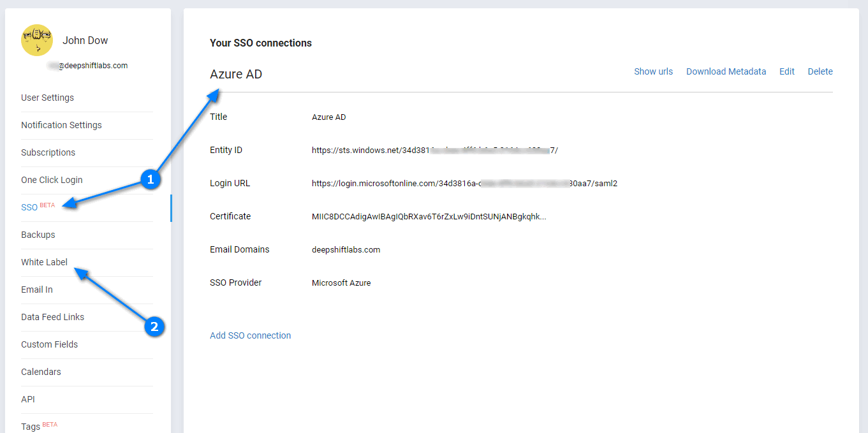Download Metadata for Azure AD connection
The width and height of the screenshot is (868, 433).
[x=726, y=71]
